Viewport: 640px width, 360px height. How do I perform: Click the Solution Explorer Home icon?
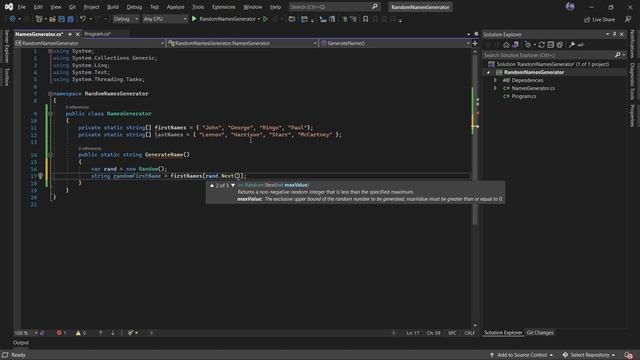pyautogui.click(x=506, y=44)
